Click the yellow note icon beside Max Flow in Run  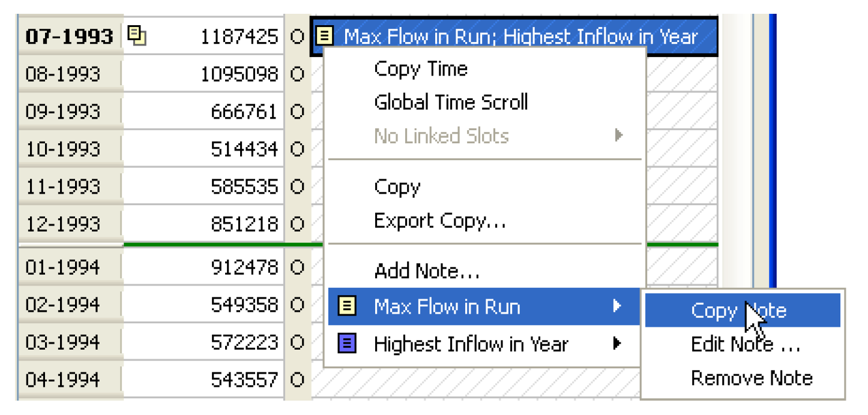click(348, 307)
